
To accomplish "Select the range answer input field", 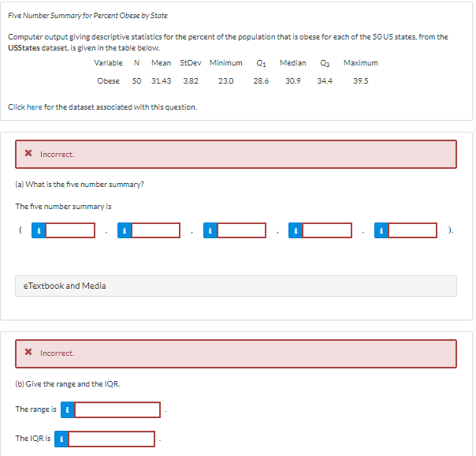I will pos(117,409).
